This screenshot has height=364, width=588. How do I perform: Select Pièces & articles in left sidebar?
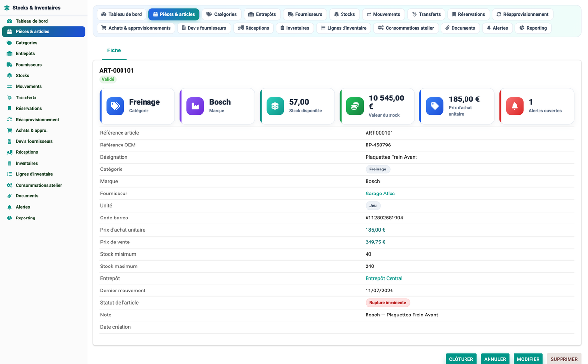point(44,32)
